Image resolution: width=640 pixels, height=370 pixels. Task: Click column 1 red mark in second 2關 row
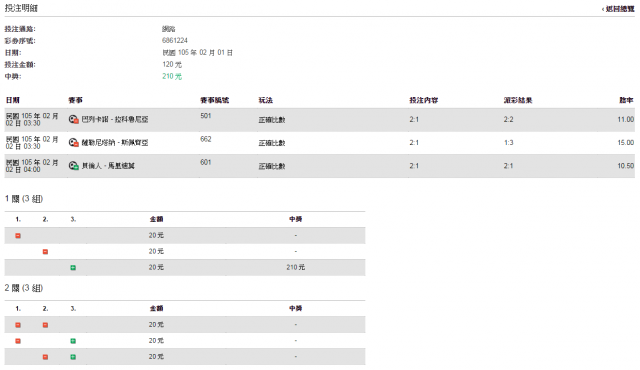tap(18, 341)
